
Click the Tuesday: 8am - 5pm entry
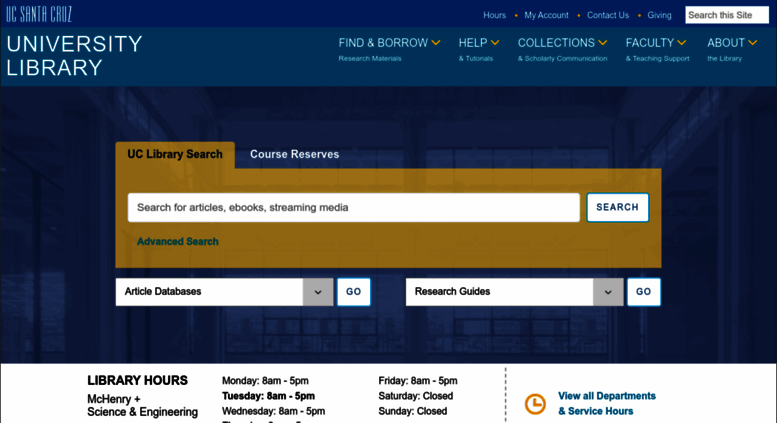pyautogui.click(x=268, y=396)
